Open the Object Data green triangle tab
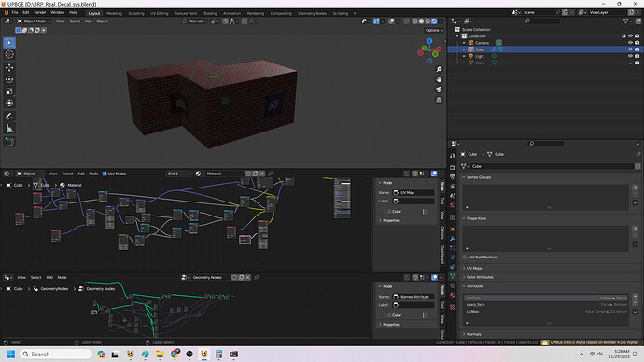The height and width of the screenshot is (362, 644). (452, 276)
